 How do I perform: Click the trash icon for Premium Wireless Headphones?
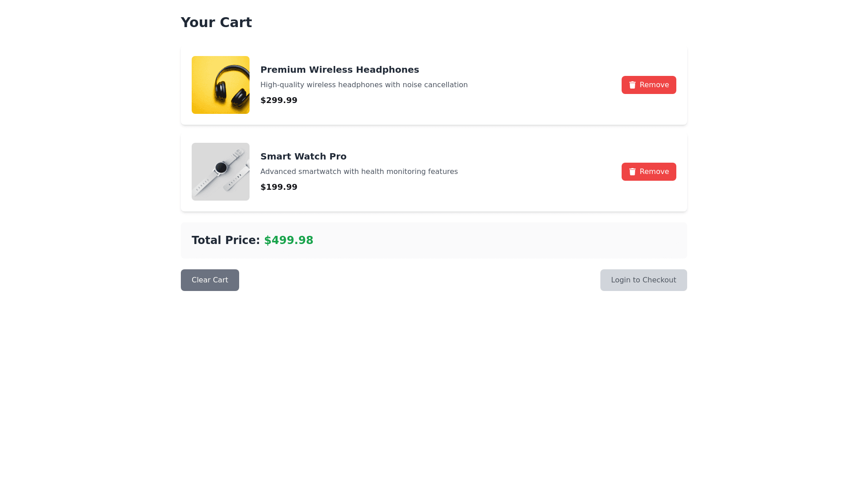pyautogui.click(x=632, y=85)
